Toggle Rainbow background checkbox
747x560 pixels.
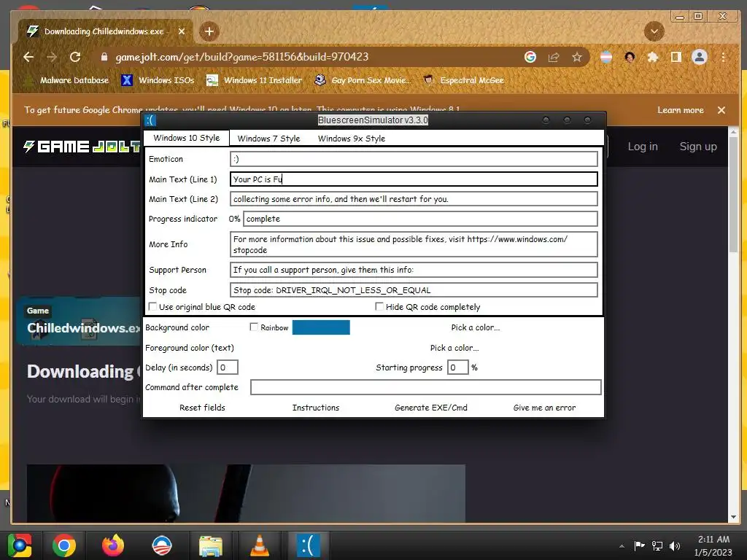(254, 327)
